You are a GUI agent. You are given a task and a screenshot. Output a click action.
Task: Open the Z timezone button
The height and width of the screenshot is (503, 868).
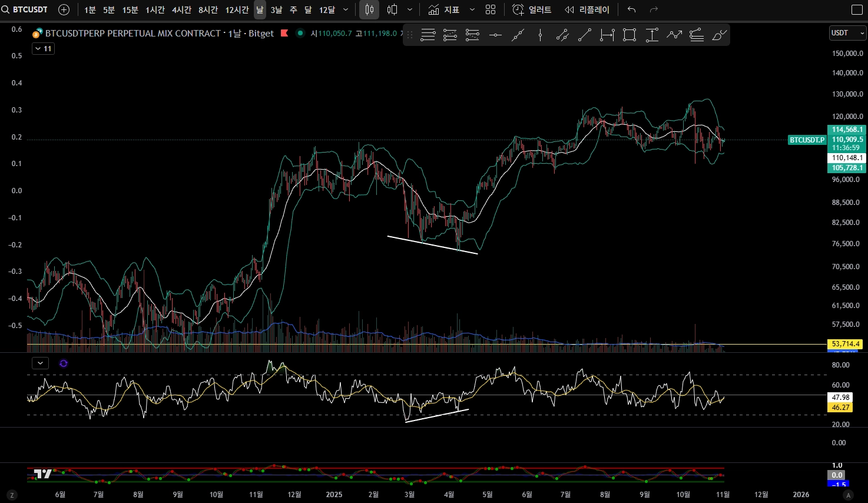(x=12, y=495)
